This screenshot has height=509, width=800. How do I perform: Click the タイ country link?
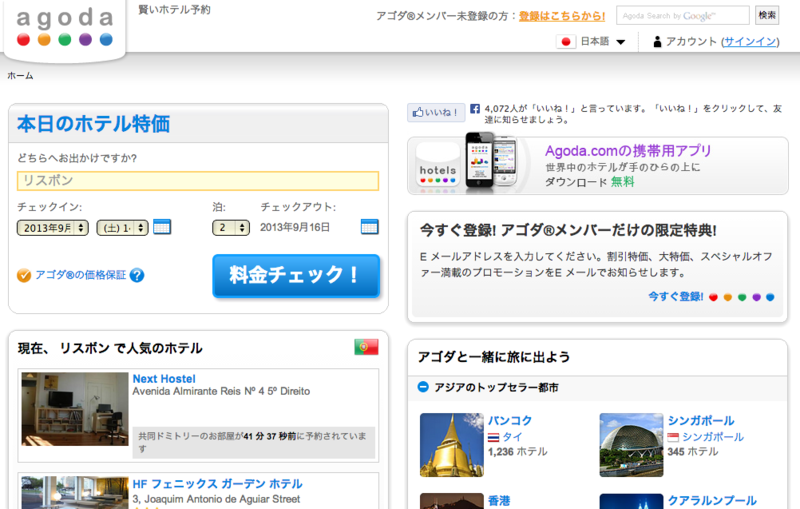tap(512, 437)
